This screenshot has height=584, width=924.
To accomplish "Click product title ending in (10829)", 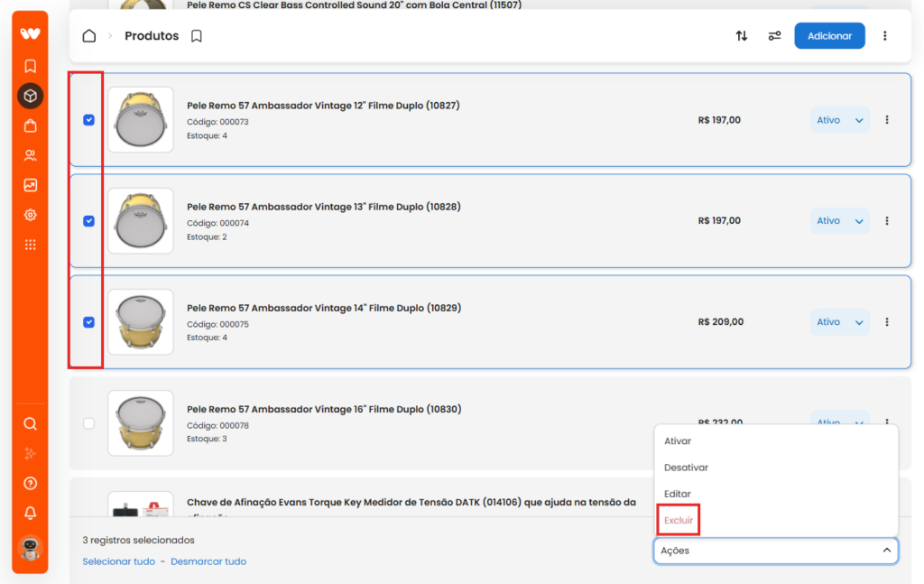I will (x=324, y=308).
